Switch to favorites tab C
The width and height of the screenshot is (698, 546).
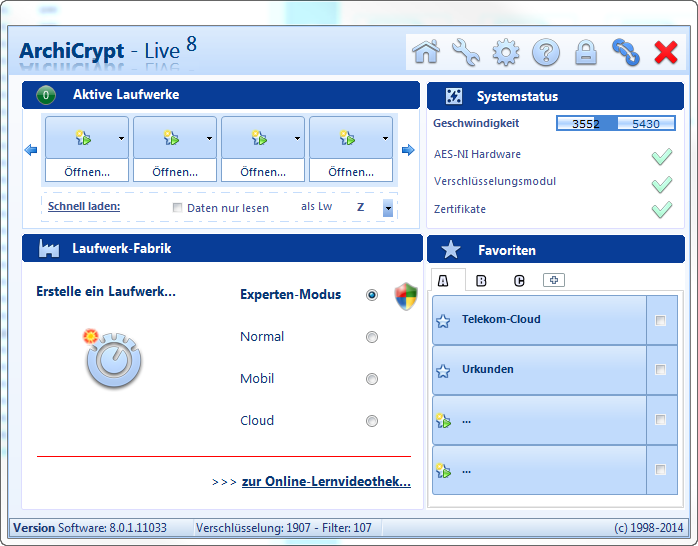(519, 281)
